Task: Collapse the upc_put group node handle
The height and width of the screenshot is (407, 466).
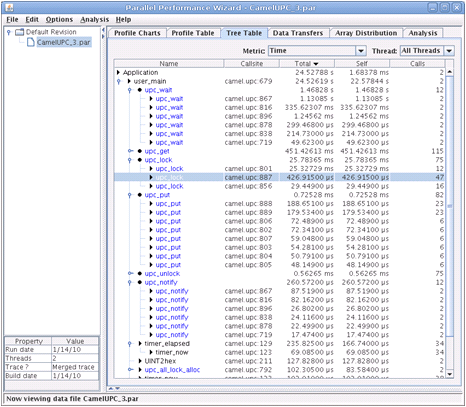Action: [x=130, y=195]
